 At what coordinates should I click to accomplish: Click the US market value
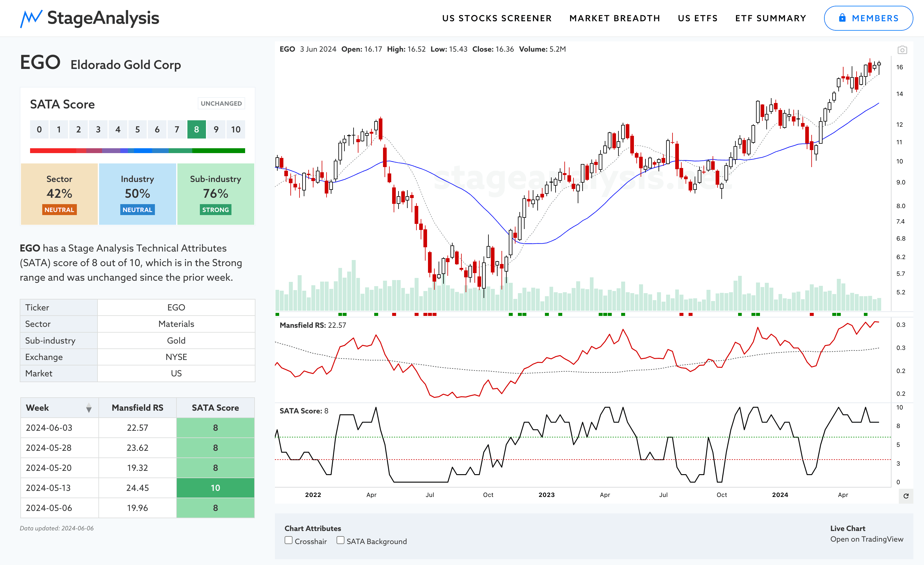point(176,373)
